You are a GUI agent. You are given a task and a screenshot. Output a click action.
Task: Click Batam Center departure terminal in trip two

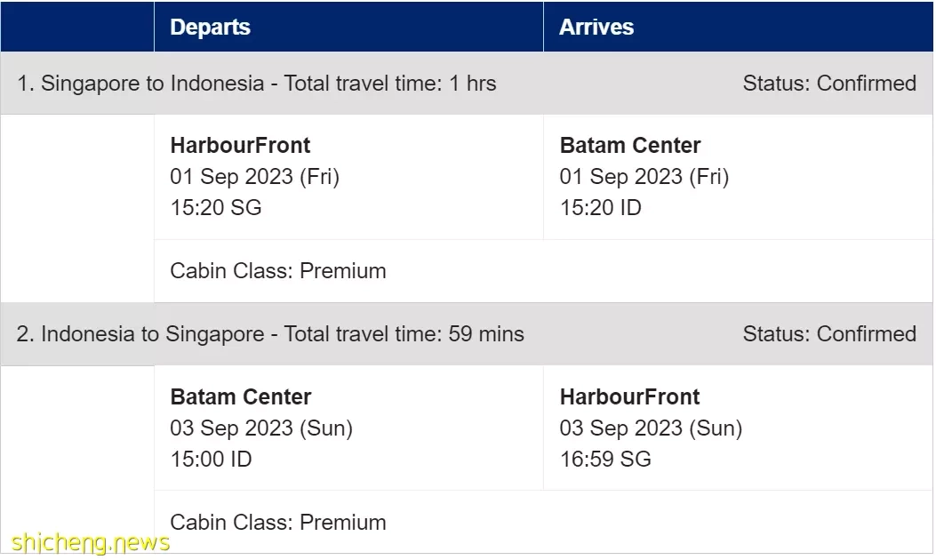point(241,396)
